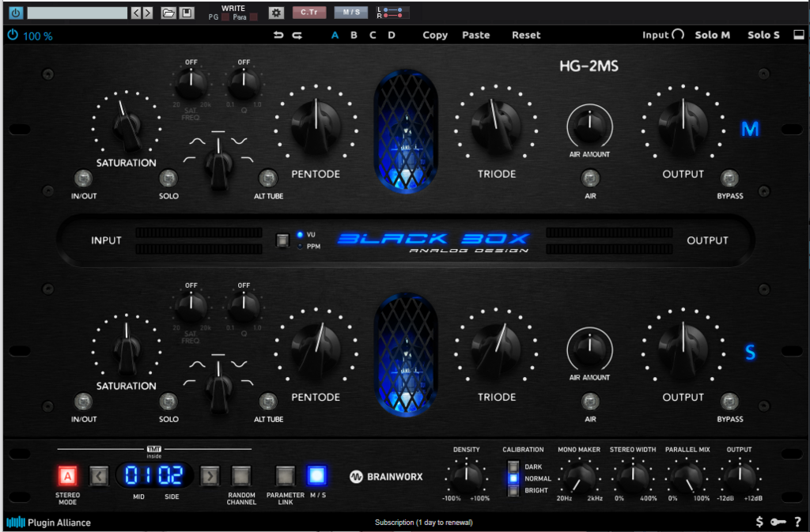Select settings slot B
This screenshot has width=810, height=532.
pos(354,35)
